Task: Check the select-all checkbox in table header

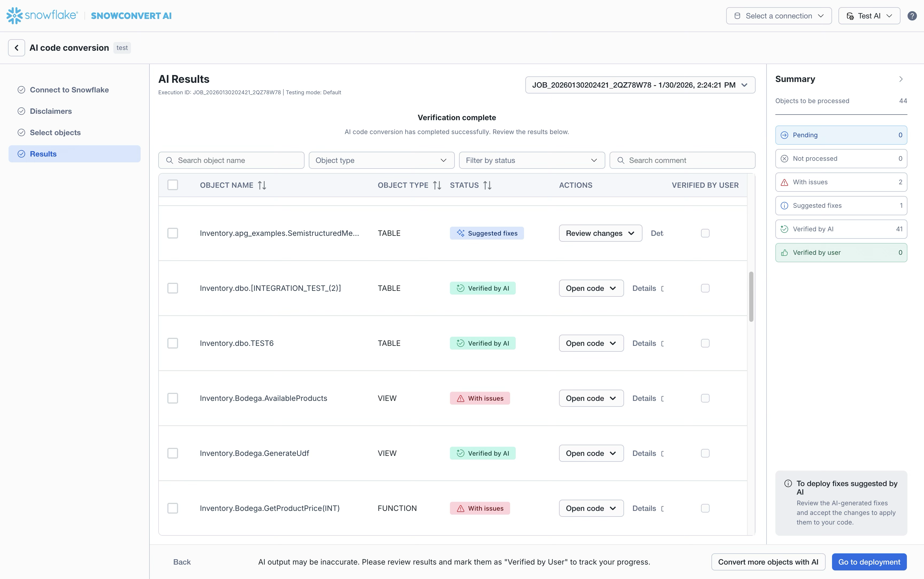Action: [x=173, y=185]
